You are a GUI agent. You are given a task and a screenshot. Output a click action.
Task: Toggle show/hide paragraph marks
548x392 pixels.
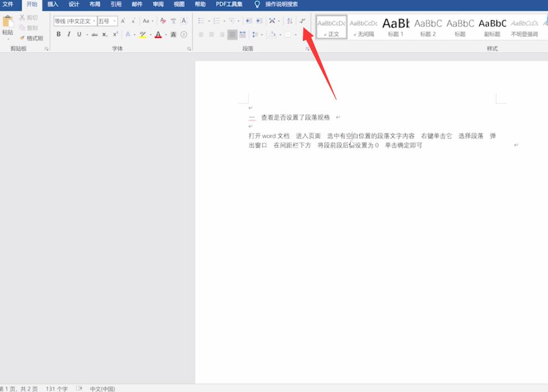(302, 21)
